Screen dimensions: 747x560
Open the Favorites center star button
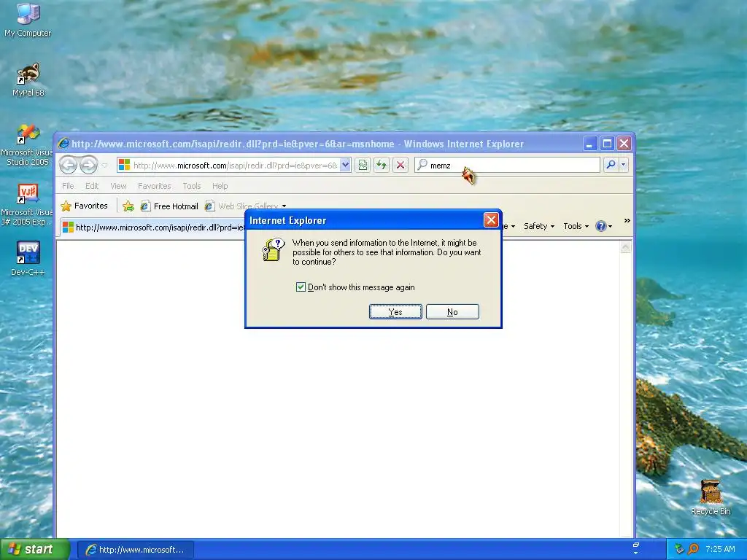tap(85, 206)
